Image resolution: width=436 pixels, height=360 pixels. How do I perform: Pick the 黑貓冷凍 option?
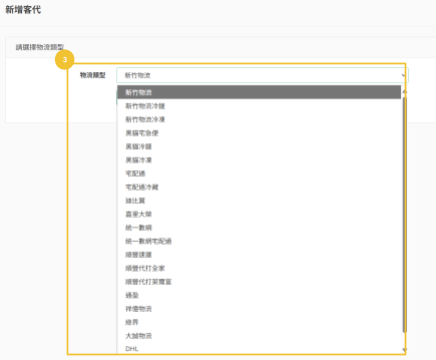click(259, 160)
